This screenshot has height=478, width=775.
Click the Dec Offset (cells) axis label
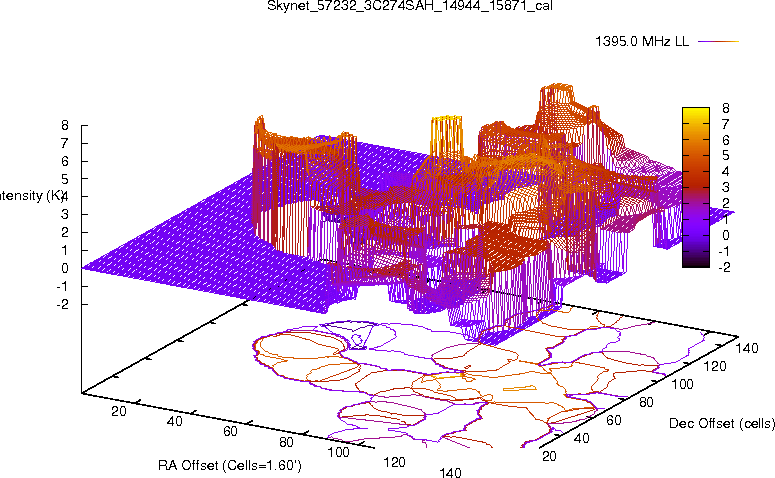(722, 423)
